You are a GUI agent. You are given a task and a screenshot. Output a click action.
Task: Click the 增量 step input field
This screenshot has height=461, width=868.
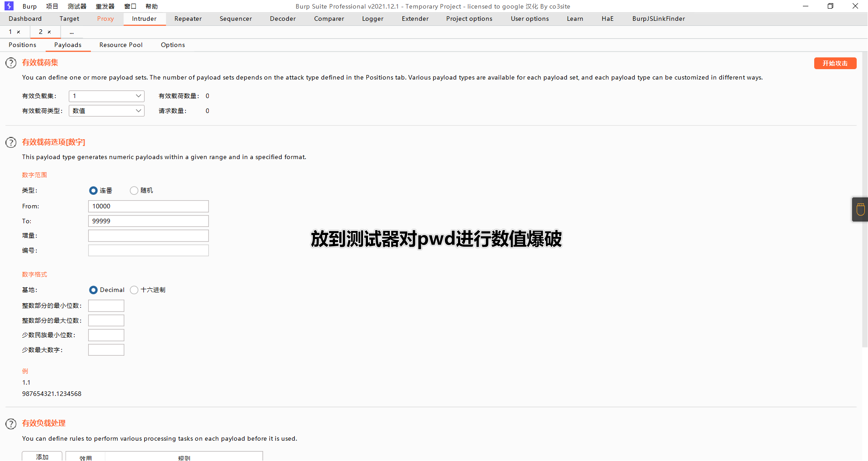(148, 236)
